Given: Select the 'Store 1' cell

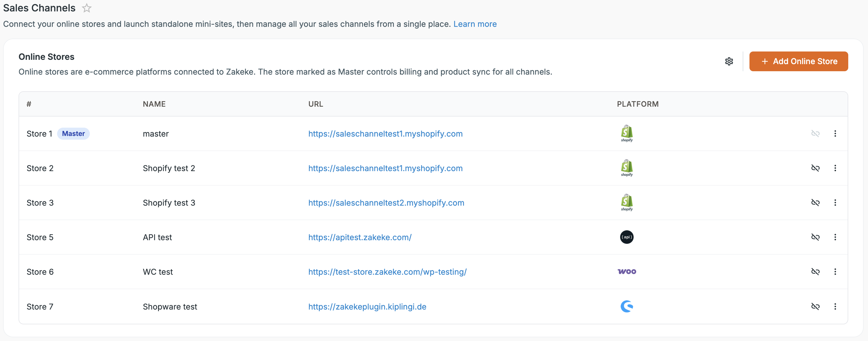Looking at the screenshot, I should click(40, 134).
